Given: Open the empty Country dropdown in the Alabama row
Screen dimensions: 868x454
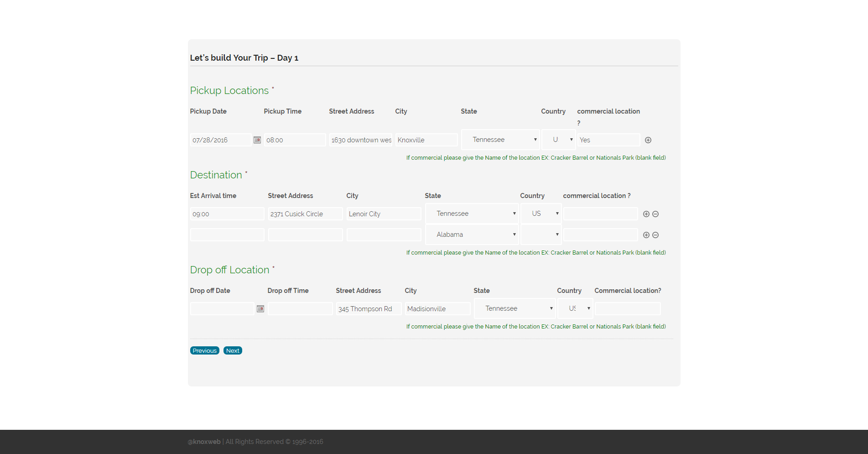Looking at the screenshot, I should [x=541, y=235].
